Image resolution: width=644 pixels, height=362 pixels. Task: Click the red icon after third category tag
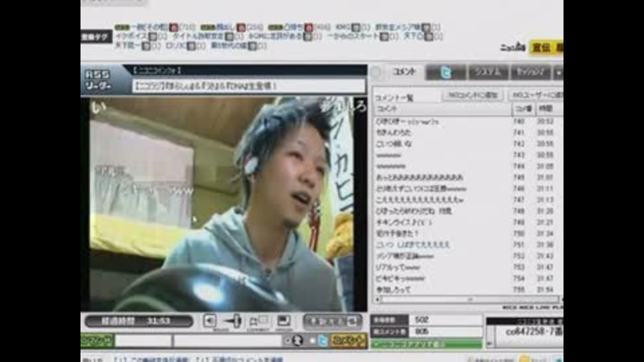(x=309, y=27)
